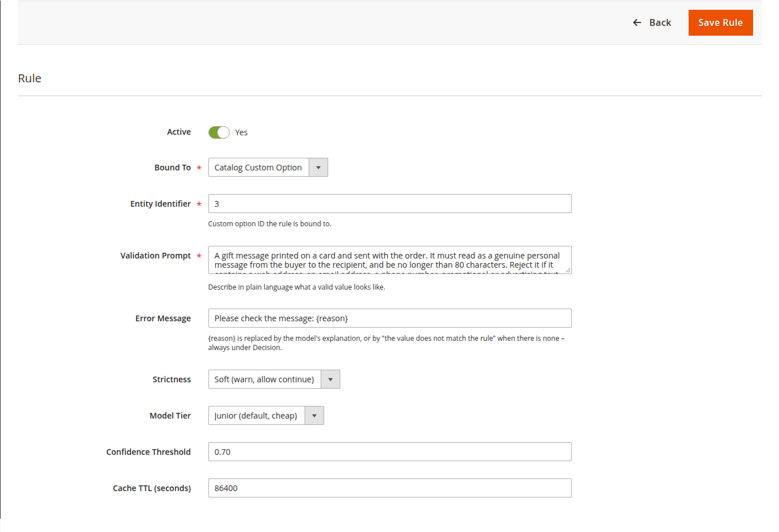Image resolution: width=779 pixels, height=532 pixels.
Task: Click the Validation Prompt textarea resize handle
Action: tap(568, 270)
